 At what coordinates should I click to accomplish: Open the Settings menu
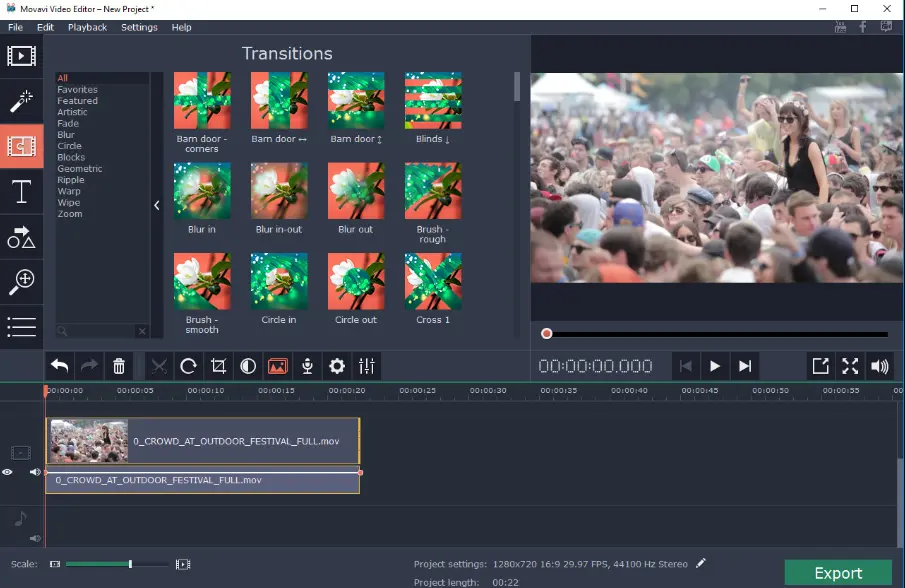tap(139, 27)
